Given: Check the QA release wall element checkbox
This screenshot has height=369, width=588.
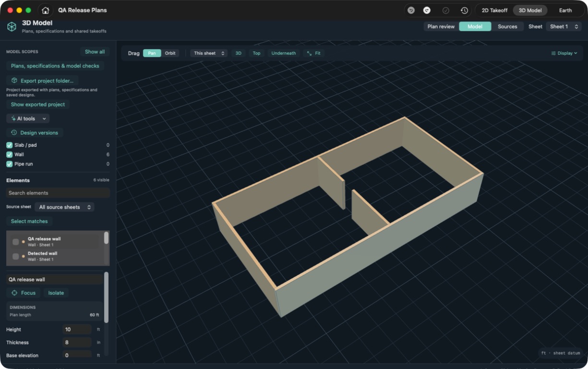Looking at the screenshot, I should (15, 242).
